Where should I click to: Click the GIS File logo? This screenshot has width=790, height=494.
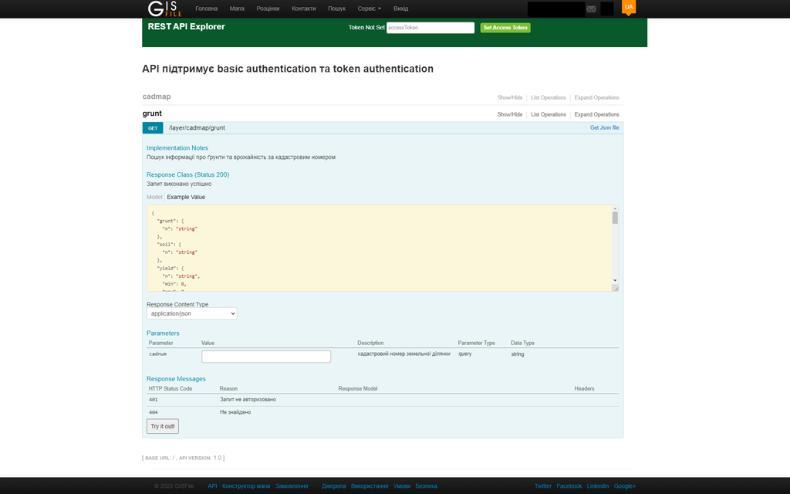pyautogui.click(x=165, y=9)
